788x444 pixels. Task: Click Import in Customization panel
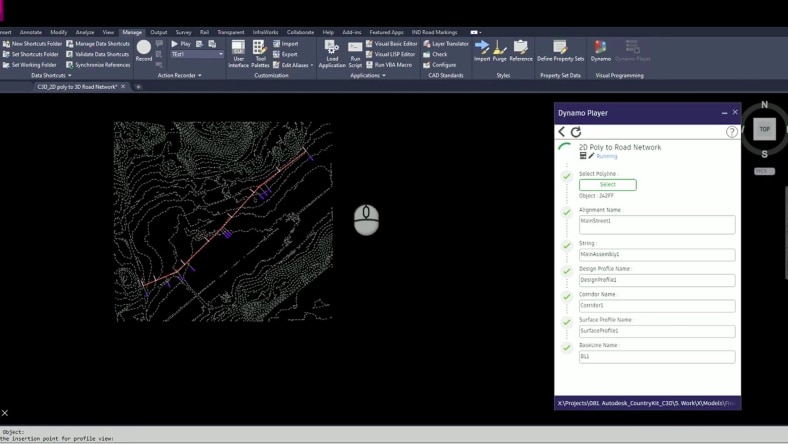[285, 44]
